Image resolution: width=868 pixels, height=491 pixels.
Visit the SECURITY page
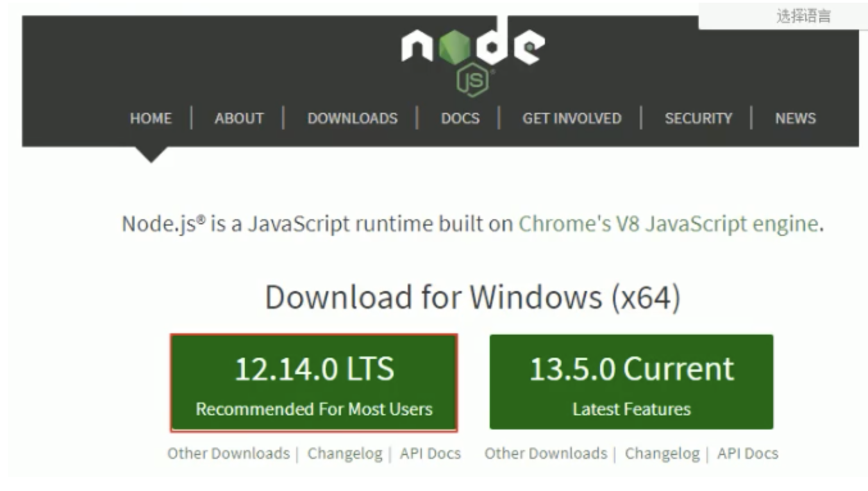698,119
